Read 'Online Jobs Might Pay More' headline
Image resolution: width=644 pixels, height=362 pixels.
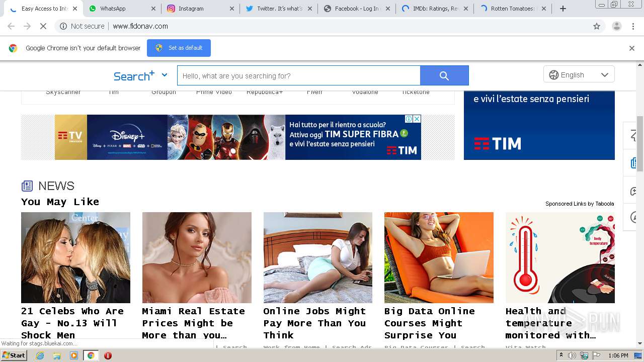[314, 323]
